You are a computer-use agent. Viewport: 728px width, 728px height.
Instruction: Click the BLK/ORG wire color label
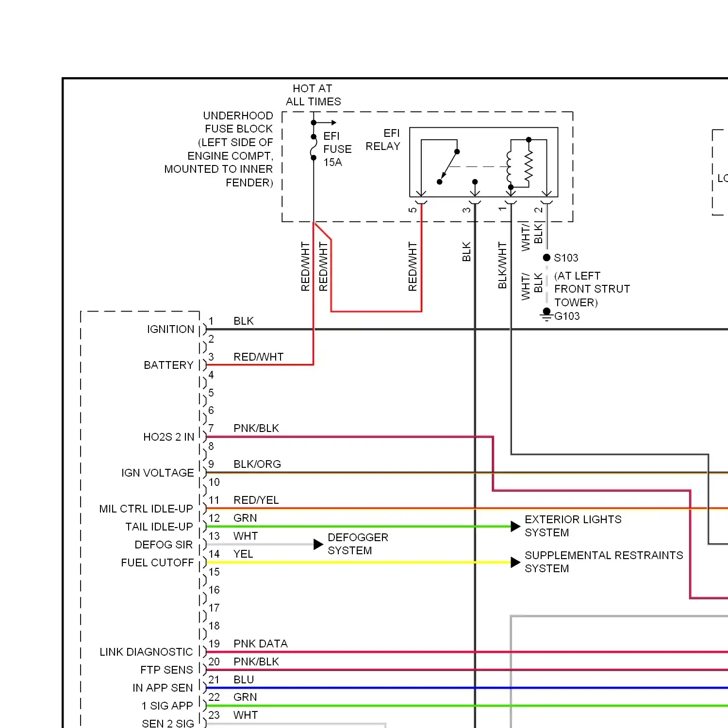tap(257, 464)
